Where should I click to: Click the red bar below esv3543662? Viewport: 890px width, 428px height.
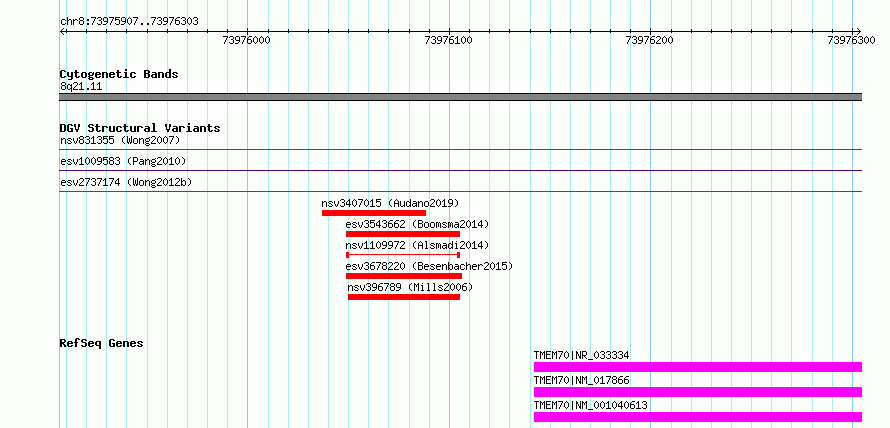402,234
